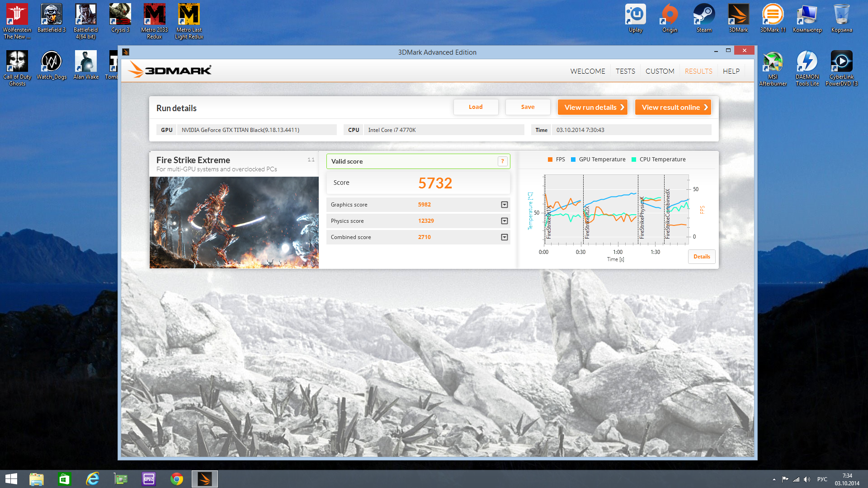Open the CUSTOM tab
Image resolution: width=868 pixels, height=488 pixels.
coord(660,71)
